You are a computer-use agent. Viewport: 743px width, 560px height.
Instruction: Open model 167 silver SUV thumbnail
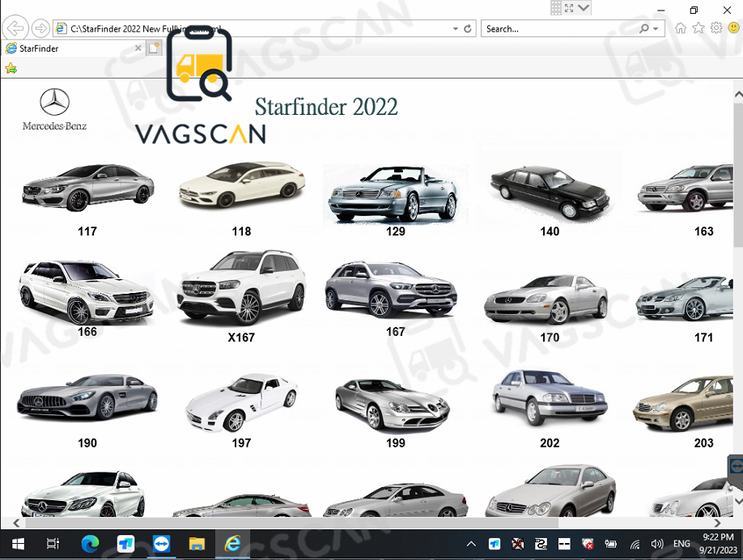pyautogui.click(x=390, y=290)
